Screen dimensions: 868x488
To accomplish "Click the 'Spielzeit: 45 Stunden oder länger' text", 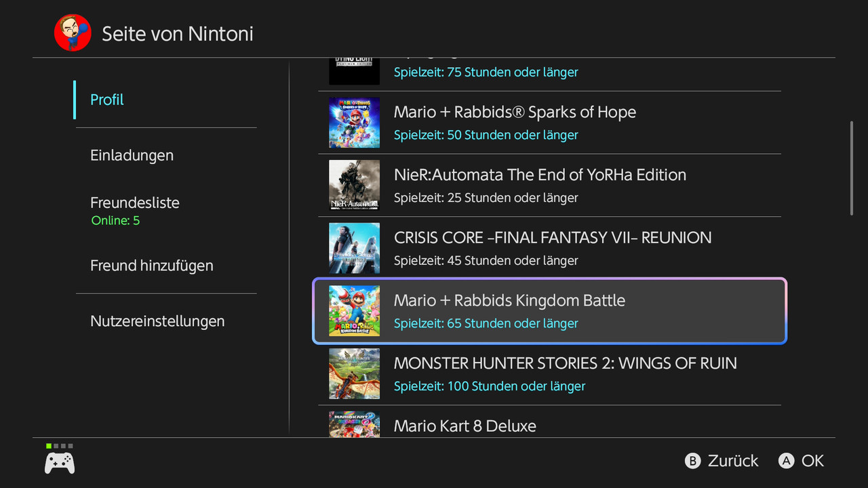I will tap(486, 260).
